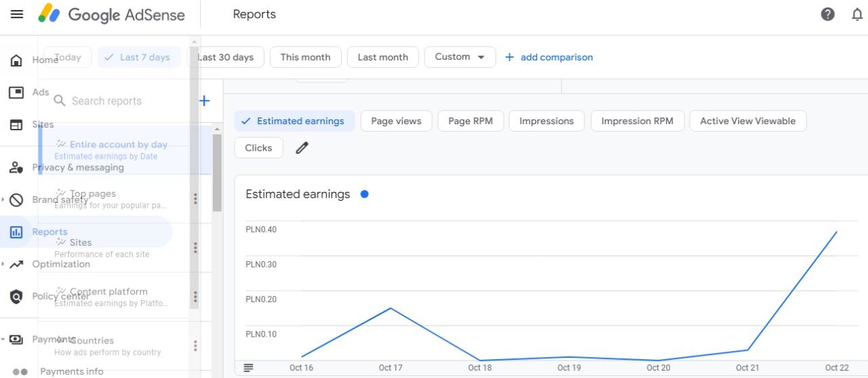The width and height of the screenshot is (868, 378).
Task: Click the chart legend list icon
Action: point(248,368)
